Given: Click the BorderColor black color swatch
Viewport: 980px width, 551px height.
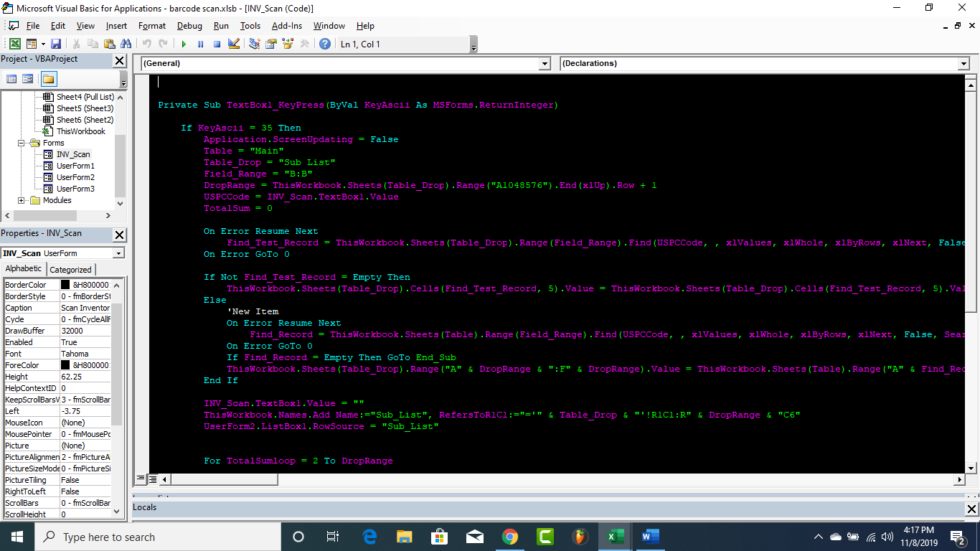Looking at the screenshot, I should pos(65,285).
